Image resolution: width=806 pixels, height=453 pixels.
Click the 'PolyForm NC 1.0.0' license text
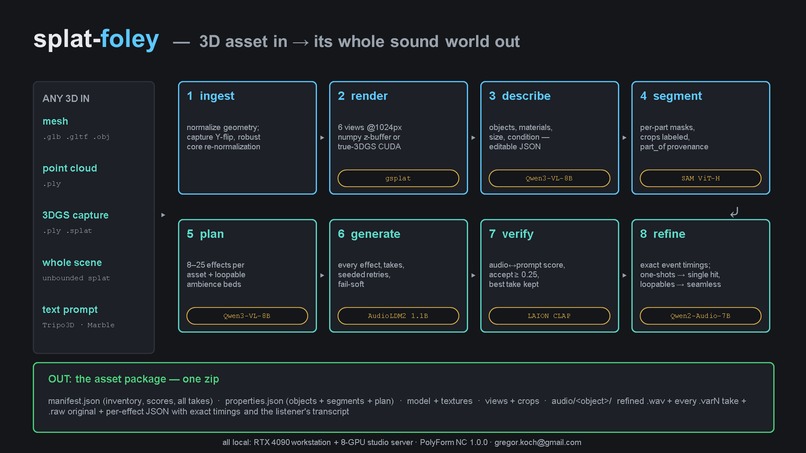[453, 442]
